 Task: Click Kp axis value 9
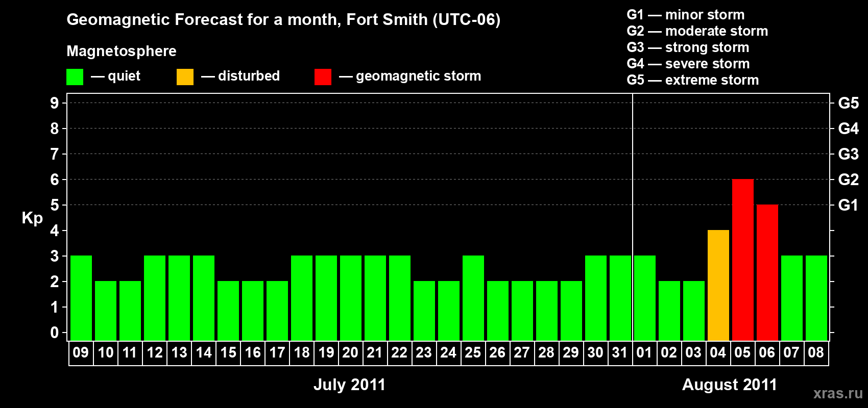click(x=55, y=103)
